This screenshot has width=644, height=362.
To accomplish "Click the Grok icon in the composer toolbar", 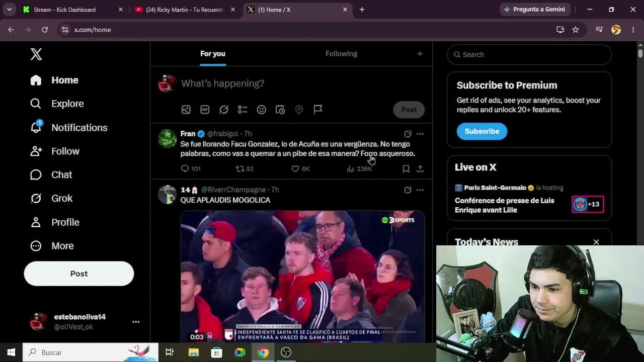I will (224, 110).
